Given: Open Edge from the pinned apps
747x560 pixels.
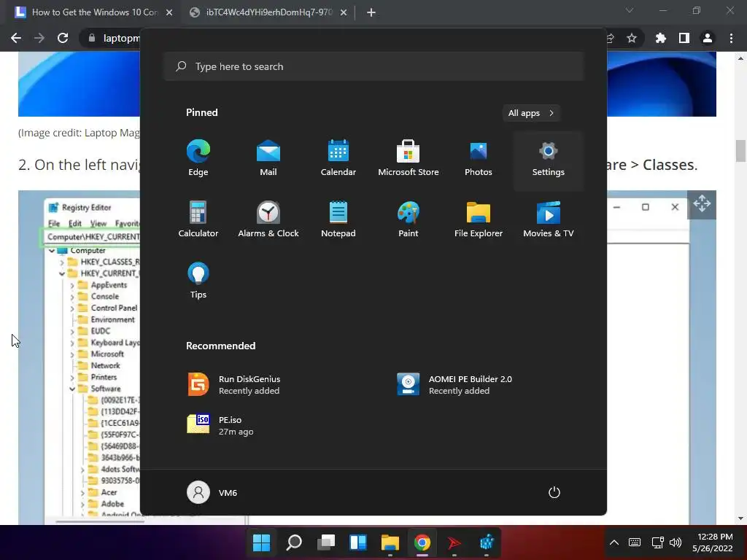Looking at the screenshot, I should (x=198, y=158).
